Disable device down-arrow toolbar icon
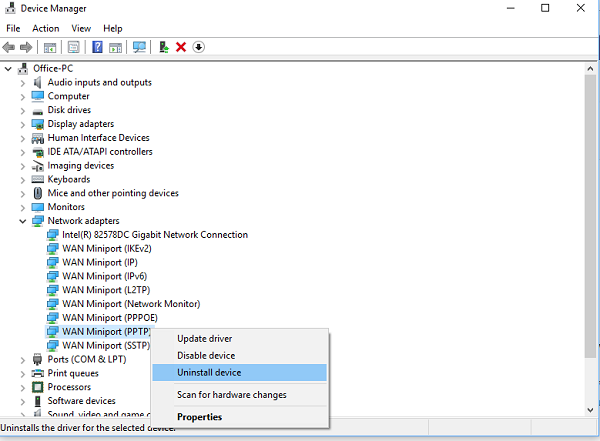Screen dimensions: 600x441 click(x=198, y=47)
